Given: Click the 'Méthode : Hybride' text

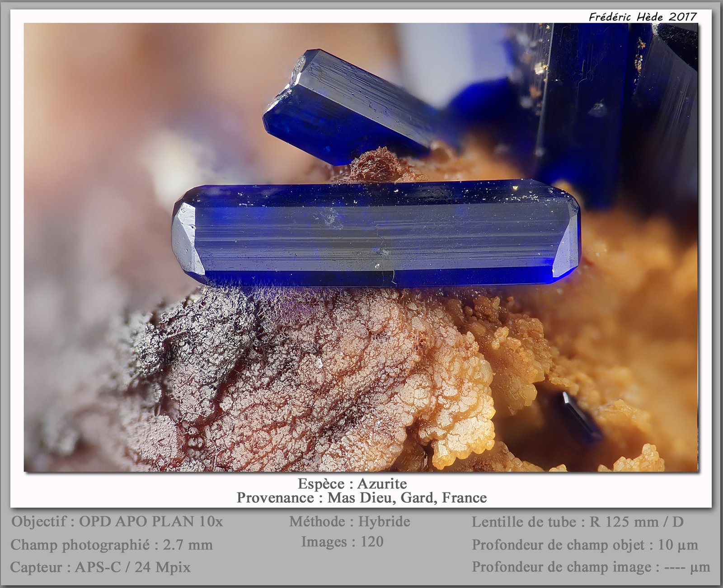Looking at the screenshot, I should pyautogui.click(x=350, y=522).
